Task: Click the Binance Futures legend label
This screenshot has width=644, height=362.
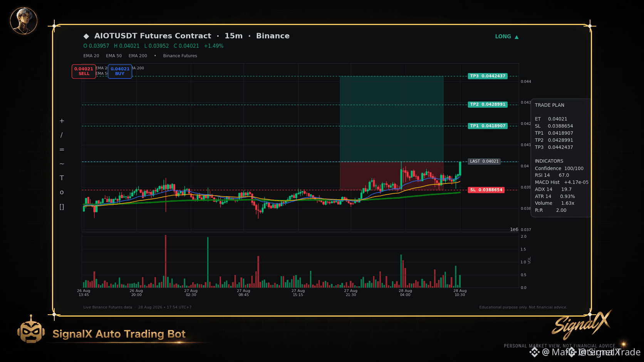Action: tap(180, 56)
